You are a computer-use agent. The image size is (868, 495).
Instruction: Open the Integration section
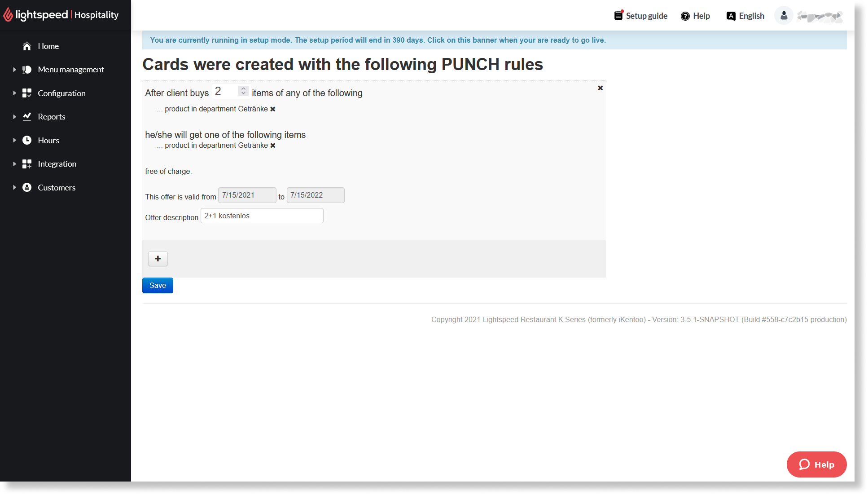click(57, 164)
